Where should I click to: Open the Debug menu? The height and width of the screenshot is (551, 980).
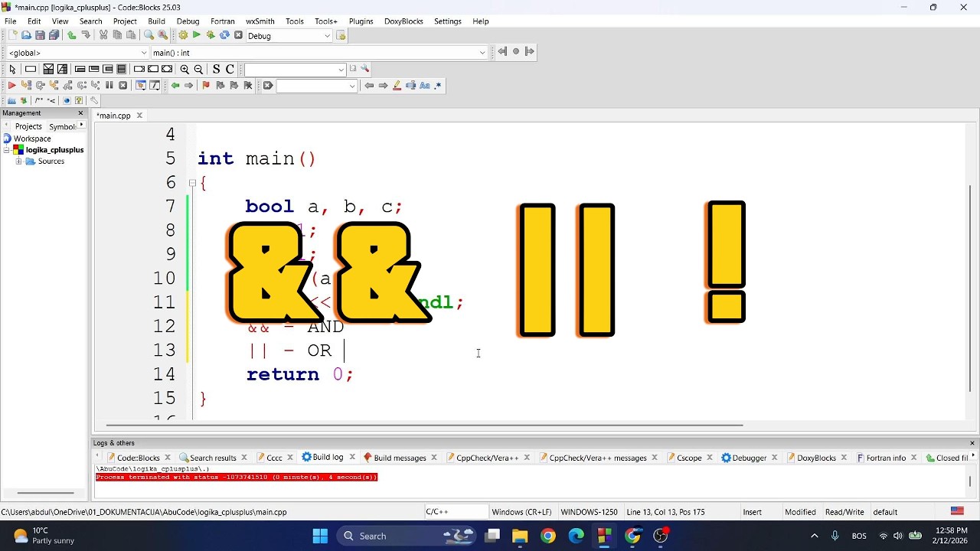point(188,21)
